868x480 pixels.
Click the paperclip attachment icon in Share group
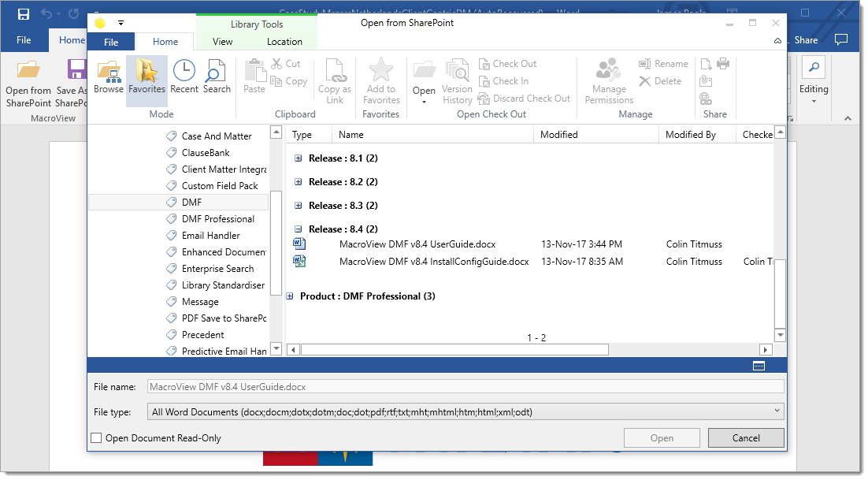tap(706, 81)
